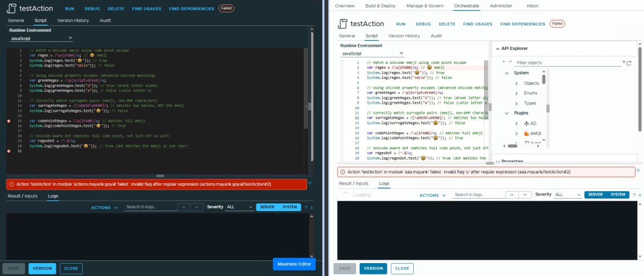Click the filter funnel icon in API Explorer
This screenshot has height=276, width=644.
[624, 63]
